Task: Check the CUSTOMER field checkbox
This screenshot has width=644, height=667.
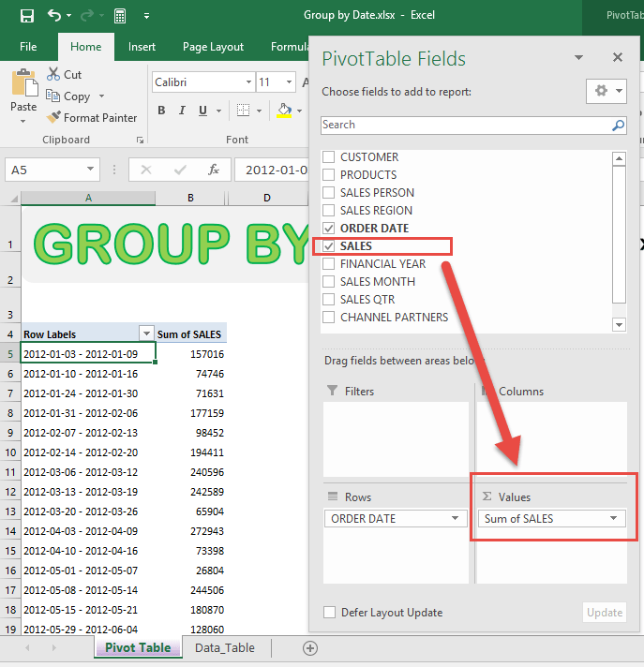Action: click(x=329, y=157)
